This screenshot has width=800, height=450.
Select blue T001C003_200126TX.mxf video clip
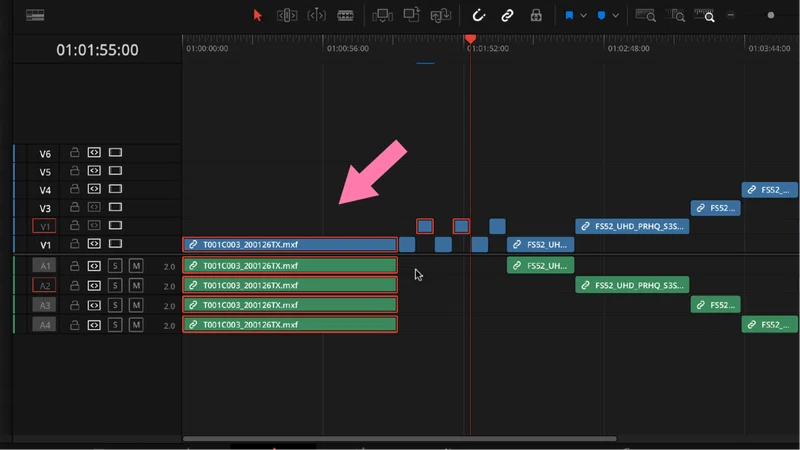coord(290,244)
